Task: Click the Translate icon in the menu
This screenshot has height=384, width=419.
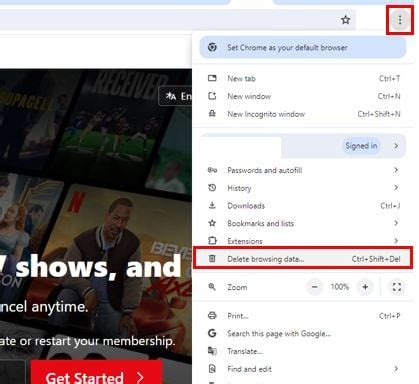Action: 212,351
